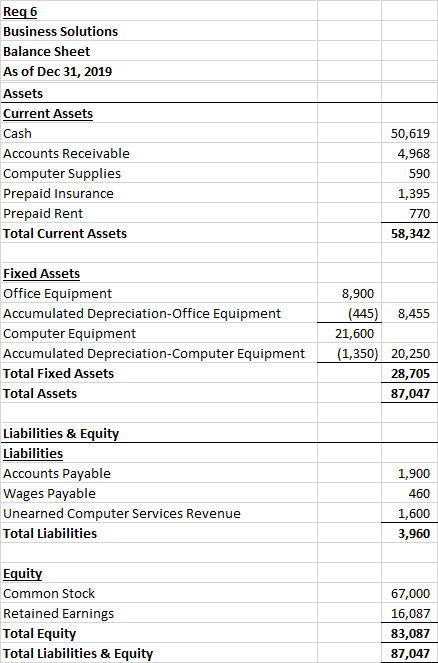Click the Retained Earnings value 16,087
438x663 pixels.
point(411,614)
